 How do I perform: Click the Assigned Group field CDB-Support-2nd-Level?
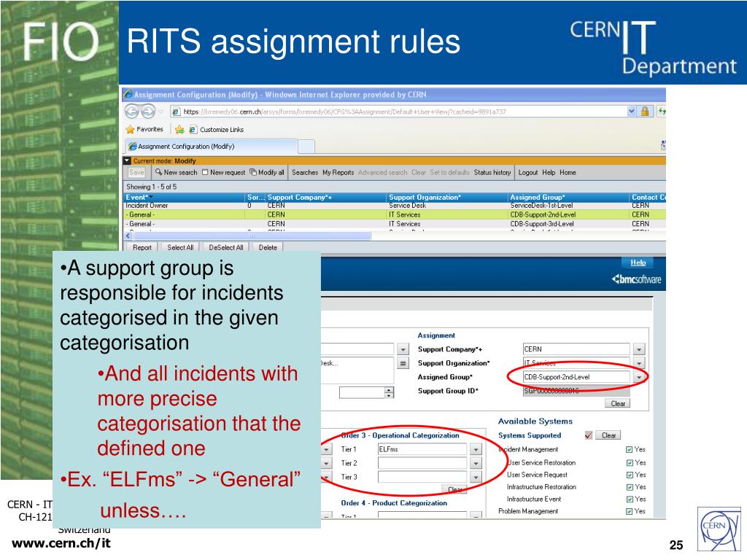[576, 377]
